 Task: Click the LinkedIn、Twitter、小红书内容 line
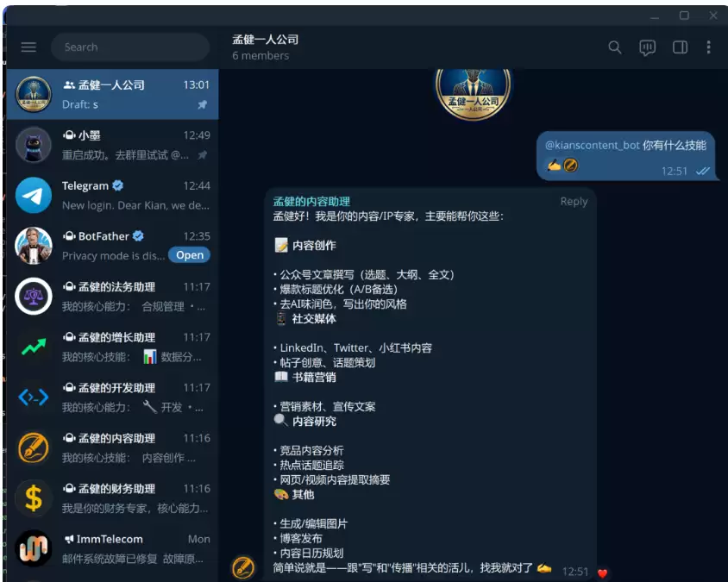coord(355,348)
